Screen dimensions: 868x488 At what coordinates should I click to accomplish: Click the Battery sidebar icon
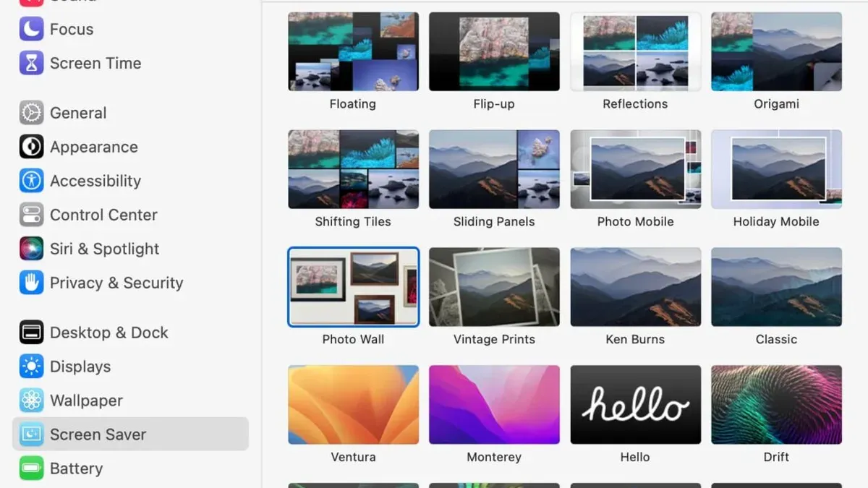click(x=31, y=468)
